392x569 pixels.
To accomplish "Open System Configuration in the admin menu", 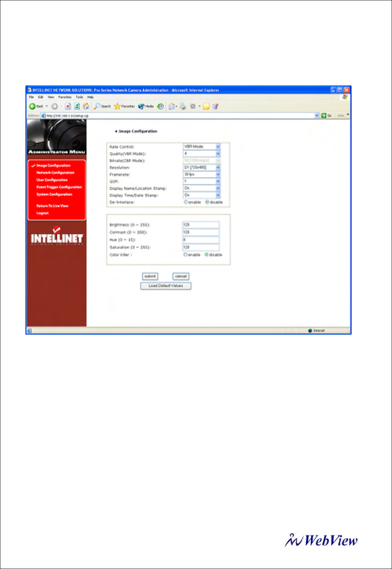I will (x=54, y=194).
